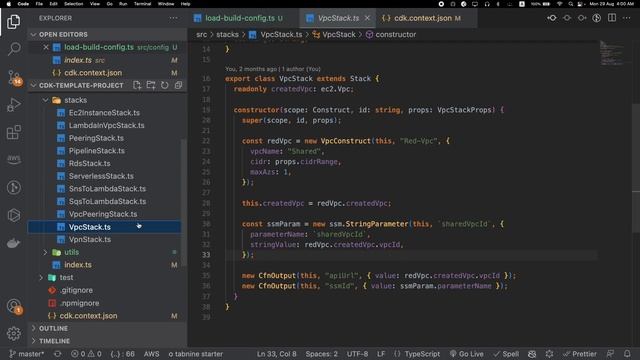Image resolution: width=640 pixels, height=360 pixels.
Task: Open Source Control view with badge
Action: coord(13,78)
